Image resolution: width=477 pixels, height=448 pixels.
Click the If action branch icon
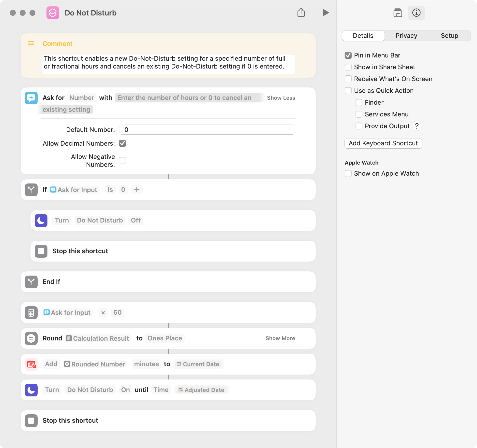31,190
